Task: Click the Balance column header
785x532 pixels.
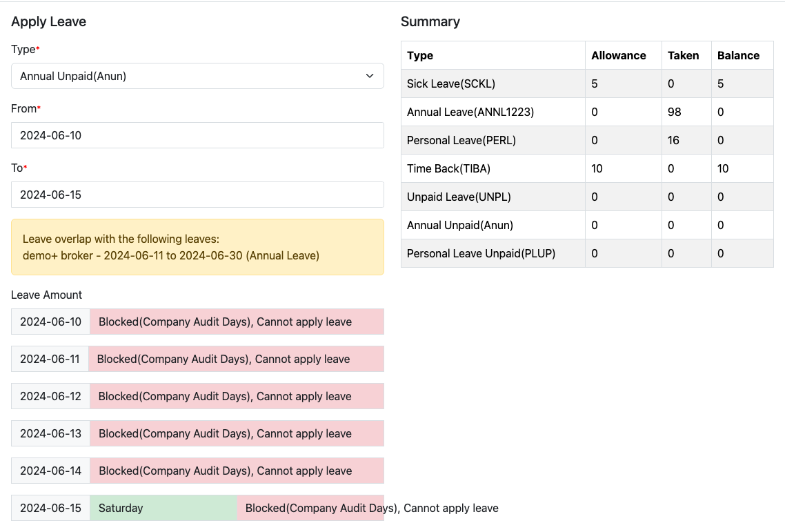Action: coord(738,55)
